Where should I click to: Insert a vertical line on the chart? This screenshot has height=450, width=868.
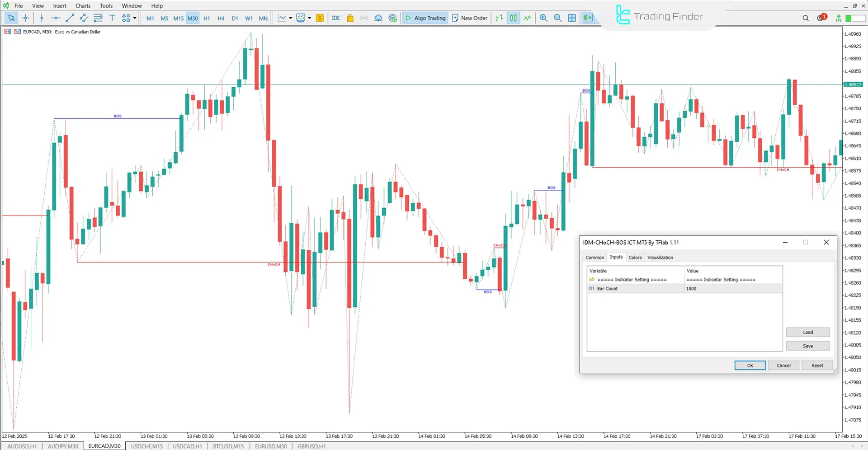41,18
